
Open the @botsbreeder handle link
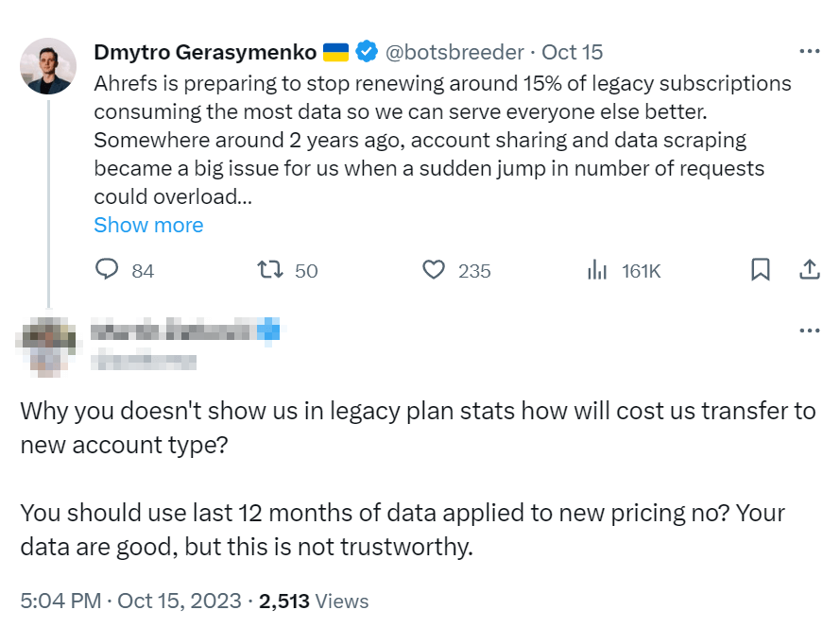coord(455,52)
